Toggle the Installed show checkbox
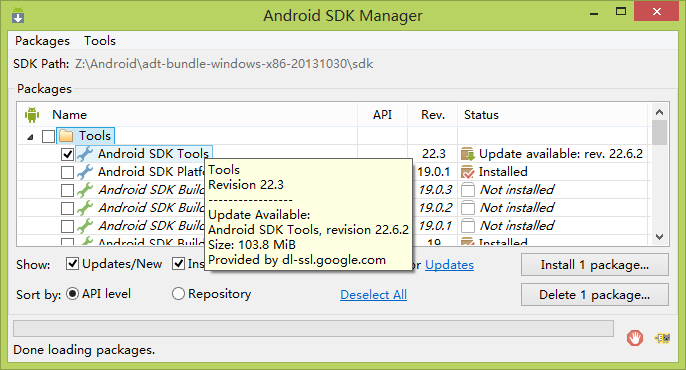686x370 pixels. click(x=178, y=264)
